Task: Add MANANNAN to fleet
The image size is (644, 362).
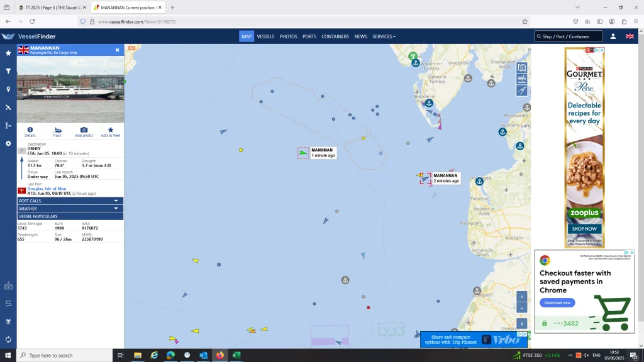Action: click(111, 132)
